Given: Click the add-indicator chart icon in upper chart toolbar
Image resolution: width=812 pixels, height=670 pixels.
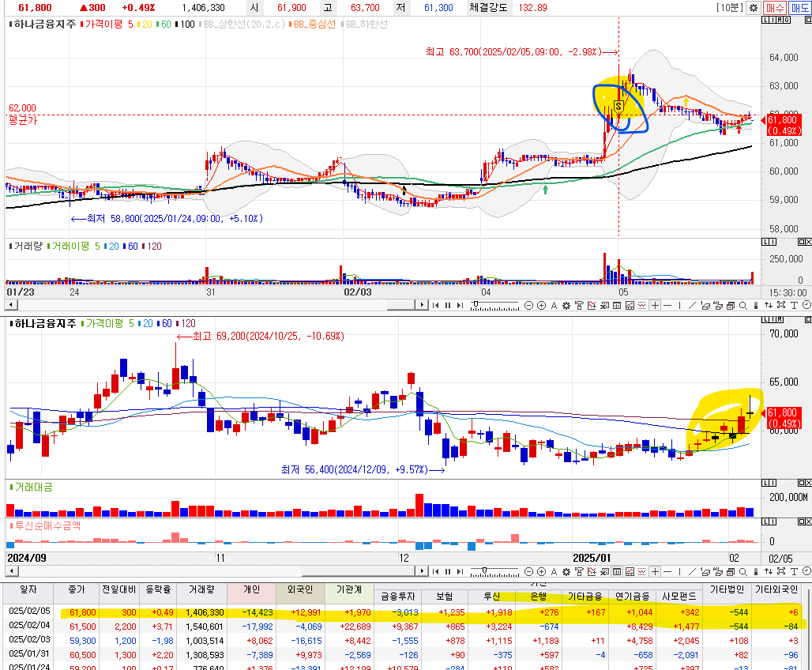Looking at the screenshot, I should tap(592, 306).
